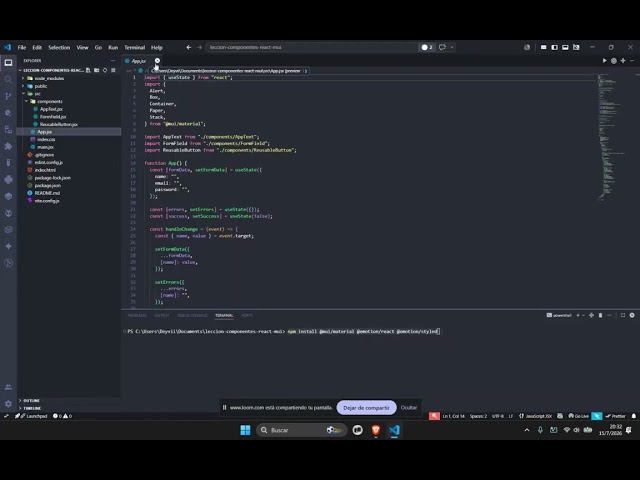This screenshot has height=480, width=640.
Task: Maximize the terminal panel size
Action: (x=623, y=316)
